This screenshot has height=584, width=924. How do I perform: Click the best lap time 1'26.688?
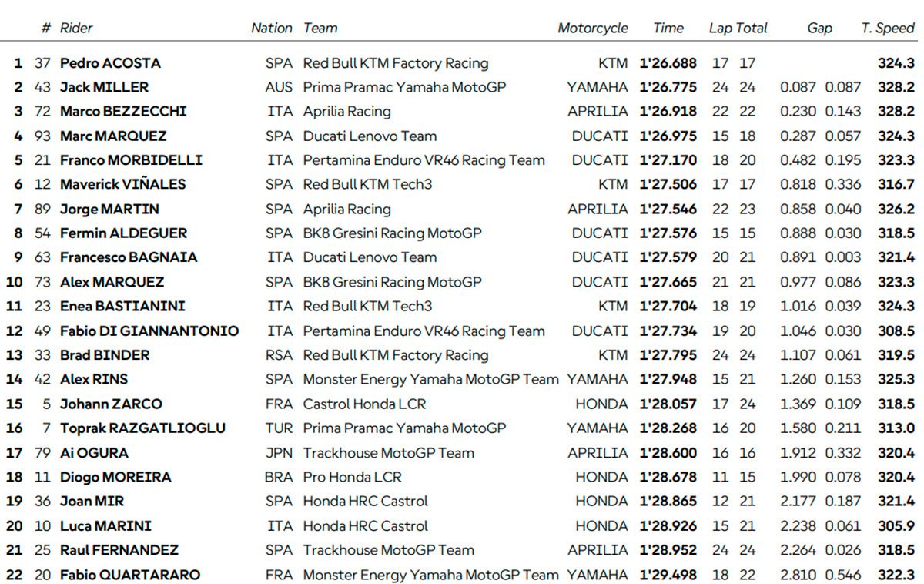click(x=668, y=63)
